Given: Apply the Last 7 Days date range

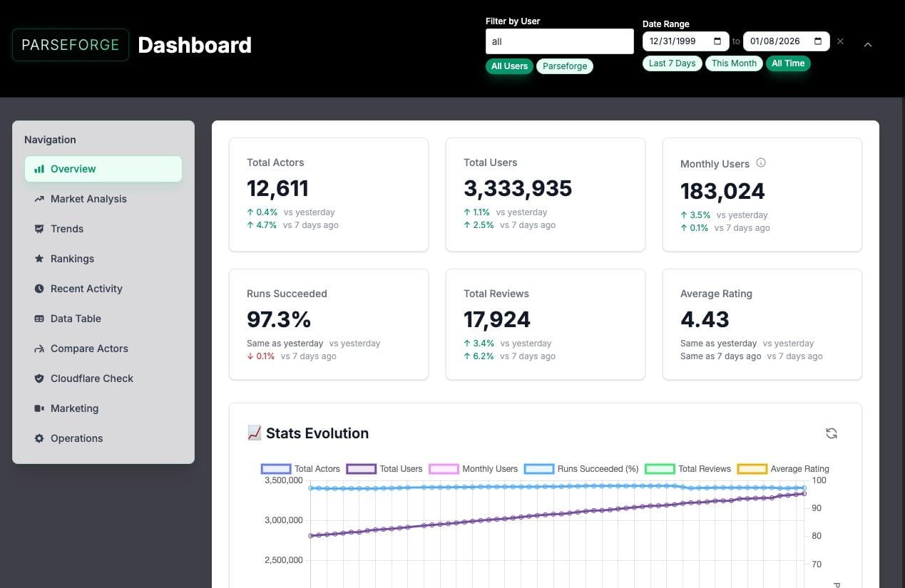Looking at the screenshot, I should click(x=671, y=63).
